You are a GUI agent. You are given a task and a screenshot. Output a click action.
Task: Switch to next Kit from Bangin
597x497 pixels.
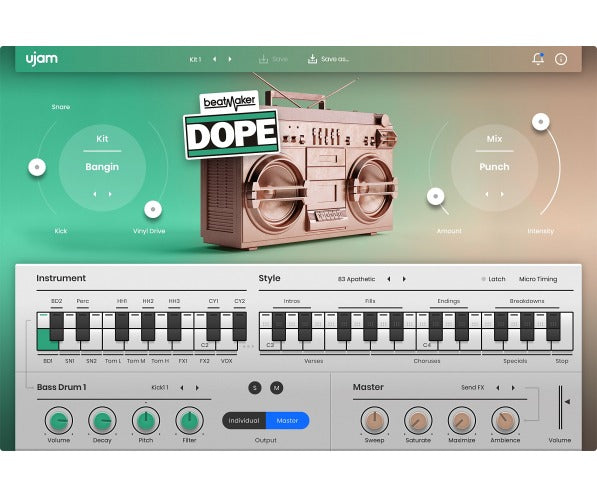pos(110,194)
